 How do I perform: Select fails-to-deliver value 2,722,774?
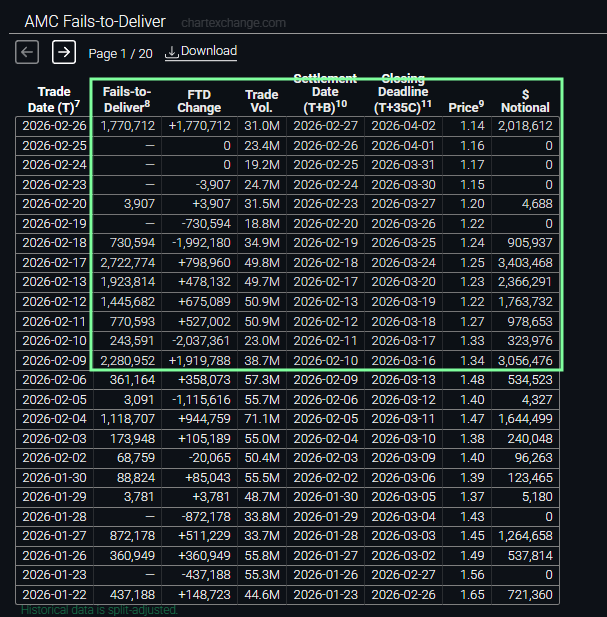pyautogui.click(x=127, y=262)
